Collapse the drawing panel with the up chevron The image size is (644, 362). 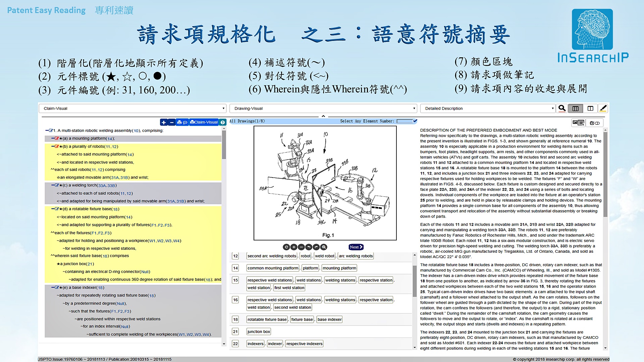(323, 116)
